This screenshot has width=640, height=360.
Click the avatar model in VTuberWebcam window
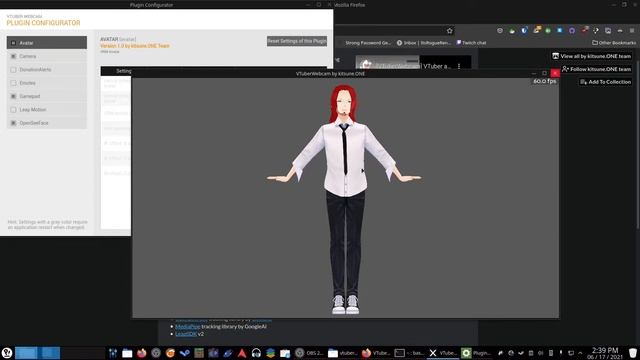coord(344,199)
